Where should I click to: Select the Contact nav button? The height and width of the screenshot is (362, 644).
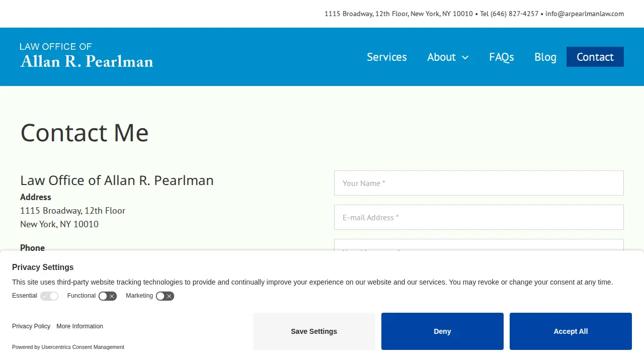595,57
